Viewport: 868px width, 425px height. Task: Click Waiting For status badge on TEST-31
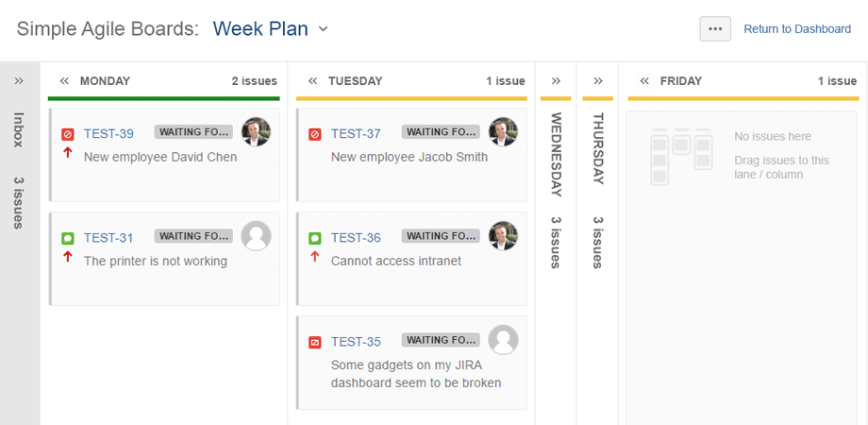pyautogui.click(x=193, y=236)
